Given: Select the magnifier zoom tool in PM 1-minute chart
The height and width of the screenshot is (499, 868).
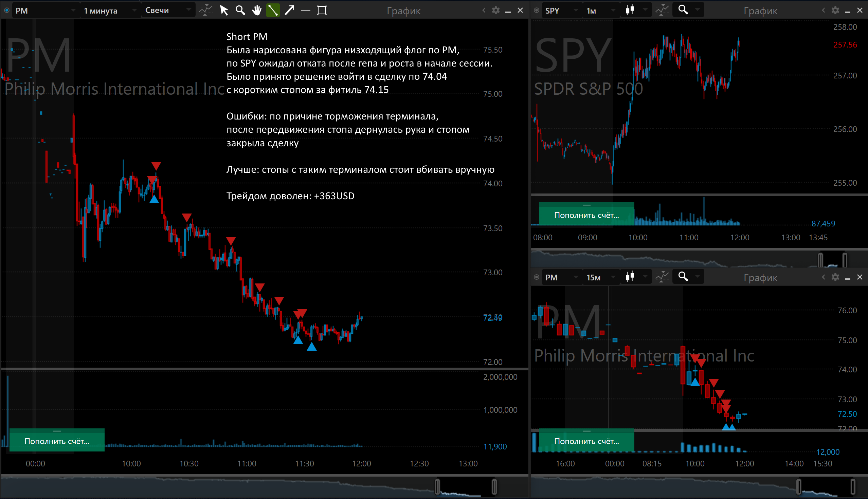Looking at the screenshot, I should pos(240,10).
